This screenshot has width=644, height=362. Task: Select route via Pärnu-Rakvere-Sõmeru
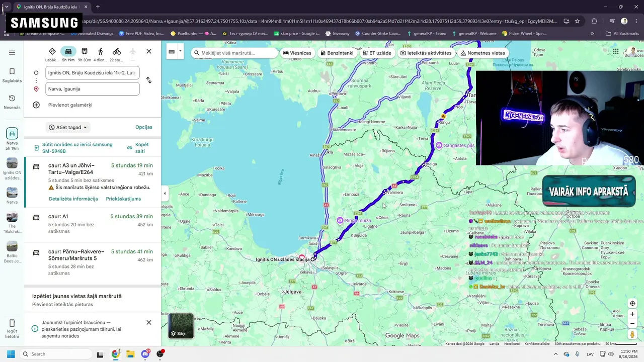pos(93,262)
